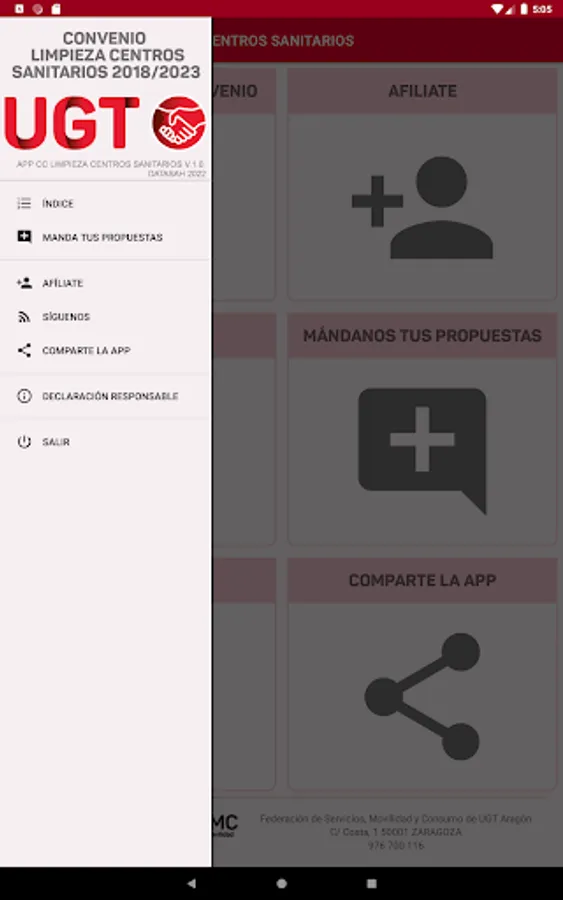Click the large plus chat bubble icon
Image resolution: width=563 pixels, height=900 pixels.
(x=422, y=450)
